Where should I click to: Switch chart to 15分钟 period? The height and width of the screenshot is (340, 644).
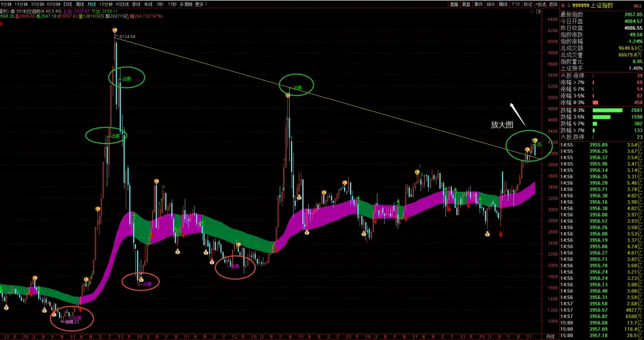(21, 4)
